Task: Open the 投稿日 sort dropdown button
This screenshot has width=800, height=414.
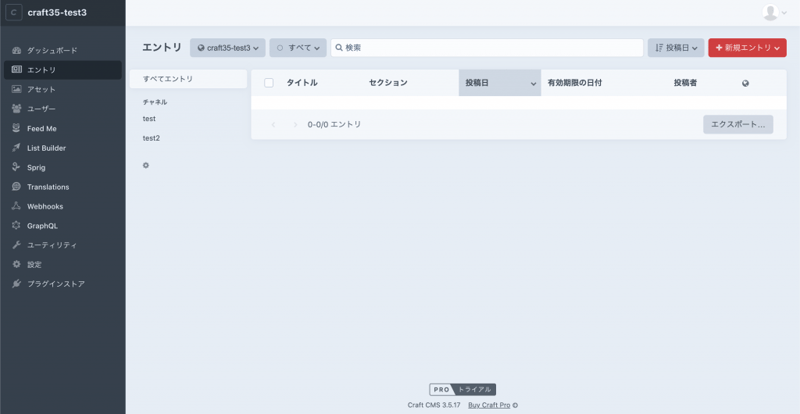Action: pyautogui.click(x=676, y=47)
